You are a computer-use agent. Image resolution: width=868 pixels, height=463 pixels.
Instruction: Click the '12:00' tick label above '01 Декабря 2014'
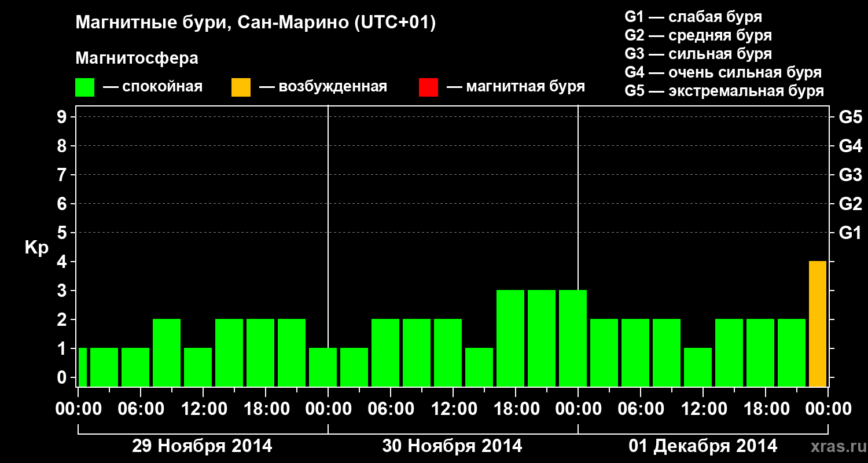point(703,409)
